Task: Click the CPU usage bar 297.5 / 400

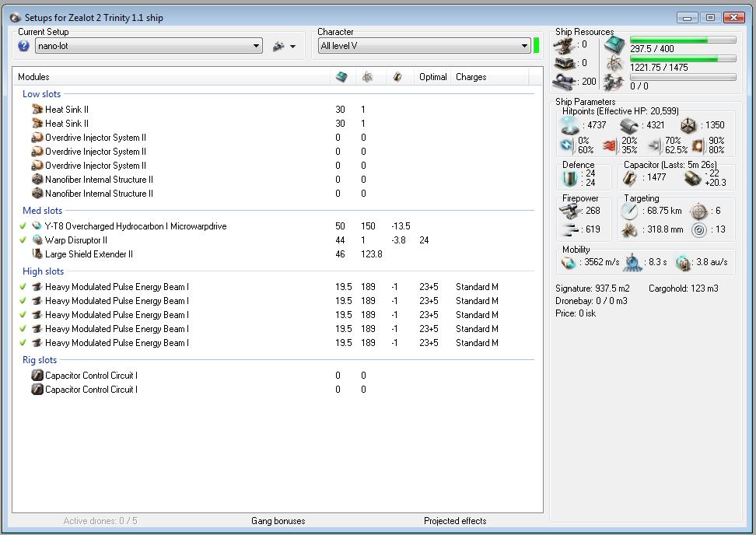Action: tap(683, 40)
